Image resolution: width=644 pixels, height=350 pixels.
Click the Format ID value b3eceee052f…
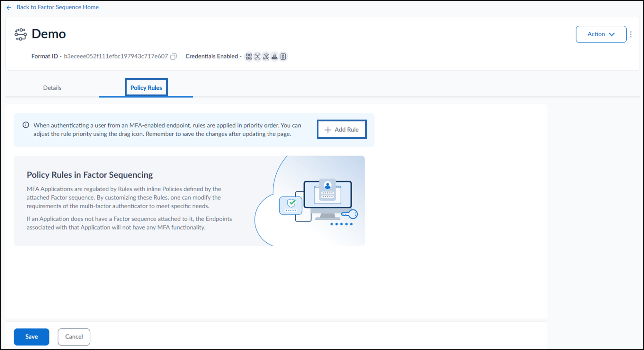116,56
